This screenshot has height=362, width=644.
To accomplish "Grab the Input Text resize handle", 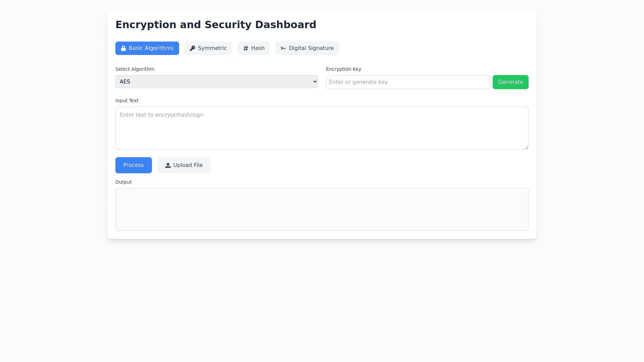I will [527, 147].
